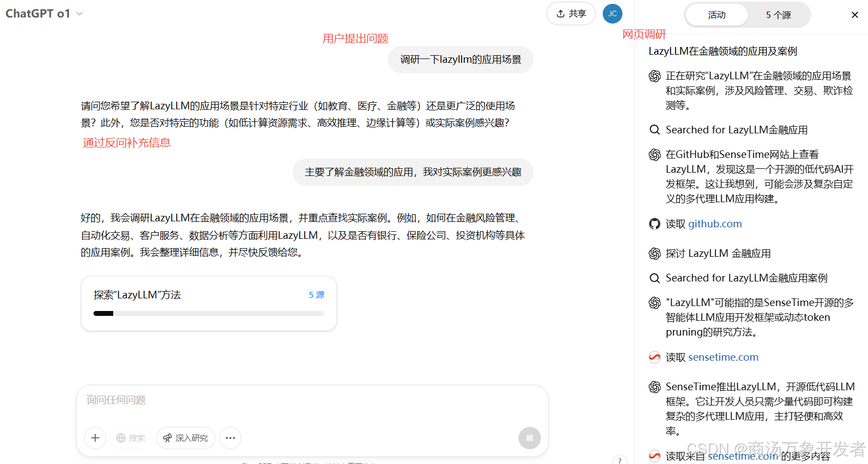This screenshot has width=868, height=464.
Task: Click the user message 调研一下lazyllm的应用场景
Action: coord(461,60)
